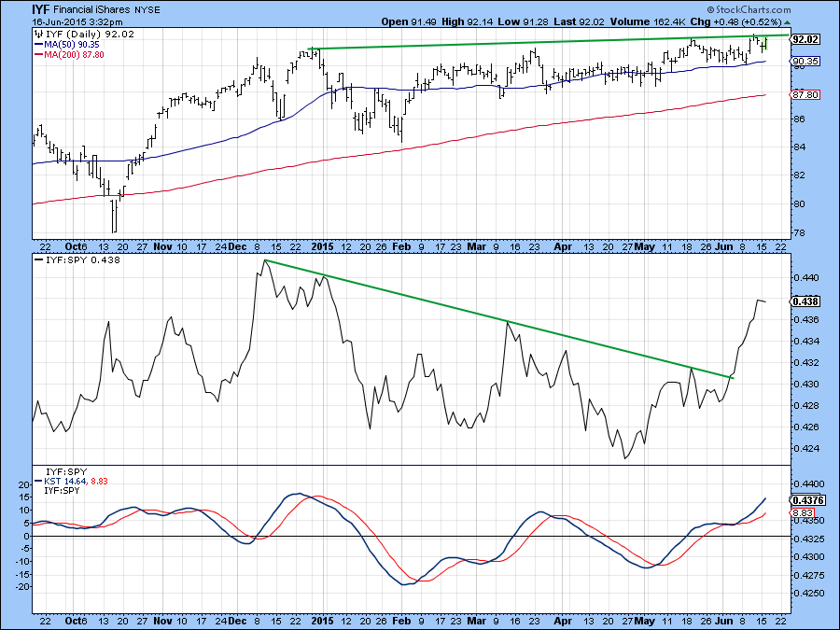
Task: Click the 0.436 tick on the ratio axis
Action: click(x=805, y=320)
